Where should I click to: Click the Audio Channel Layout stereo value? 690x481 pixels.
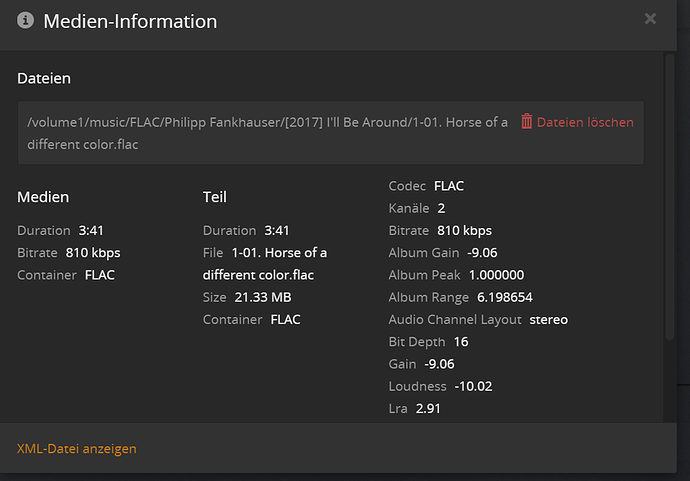pyautogui.click(x=548, y=320)
